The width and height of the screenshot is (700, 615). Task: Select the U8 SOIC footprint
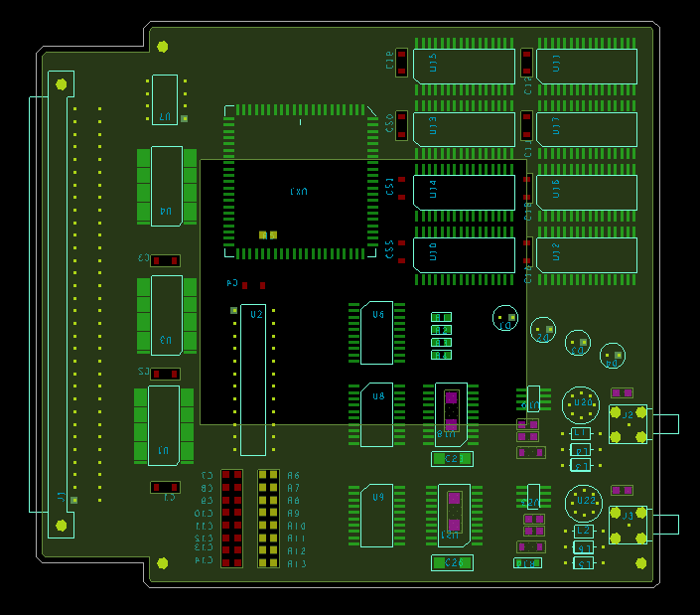376,414
